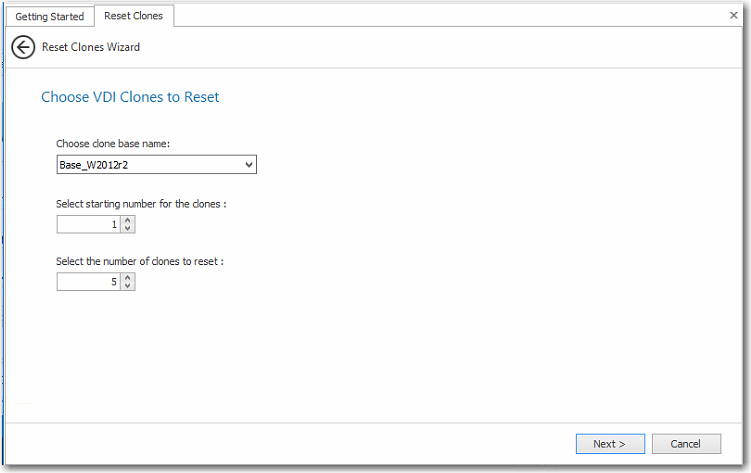Close the tab panel with the X
This screenshot has width=751, height=473.
click(734, 16)
